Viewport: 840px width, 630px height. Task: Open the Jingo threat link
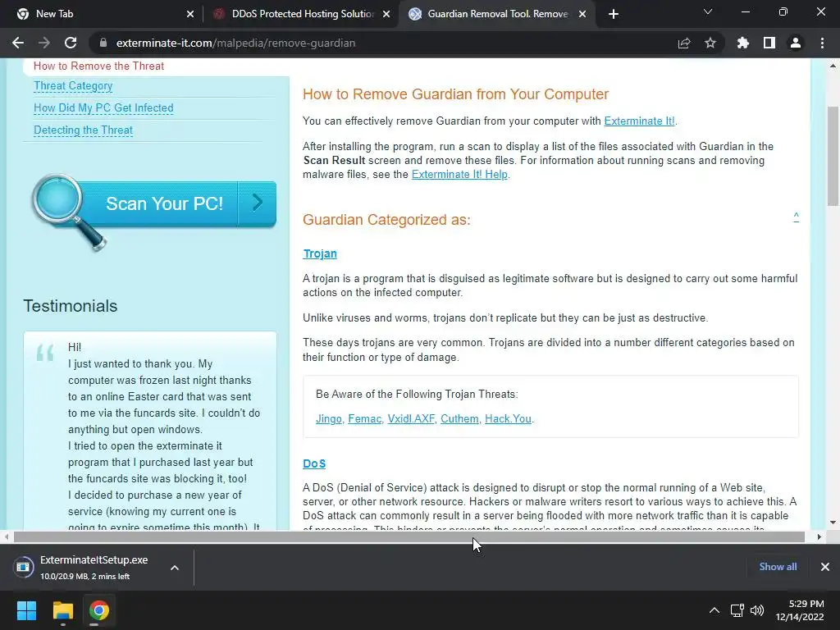click(328, 419)
